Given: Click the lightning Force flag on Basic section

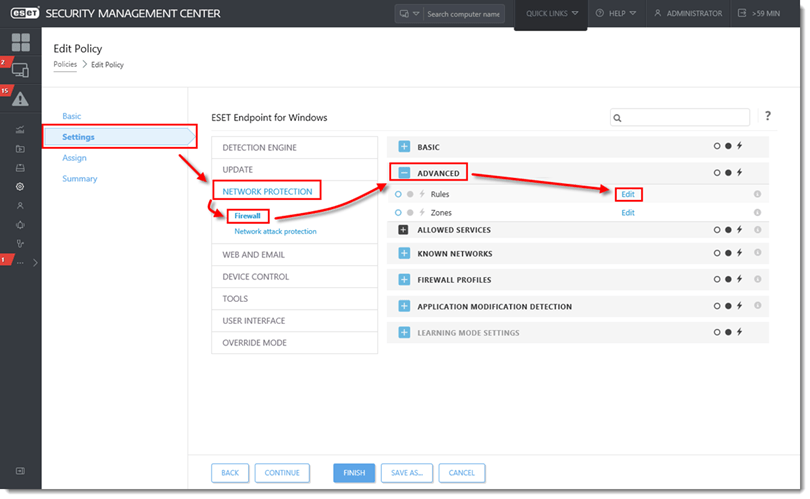Looking at the screenshot, I should coord(739,146).
